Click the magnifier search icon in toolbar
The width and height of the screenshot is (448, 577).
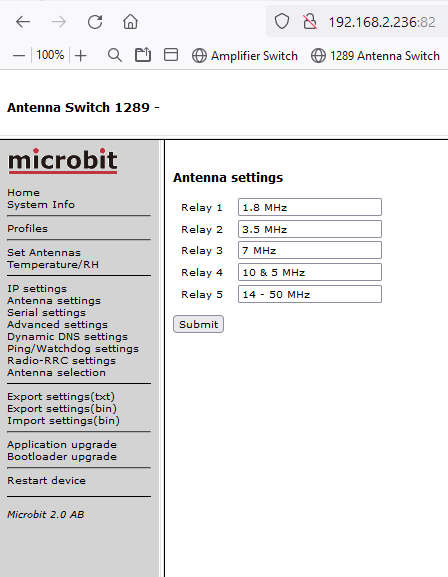115,56
